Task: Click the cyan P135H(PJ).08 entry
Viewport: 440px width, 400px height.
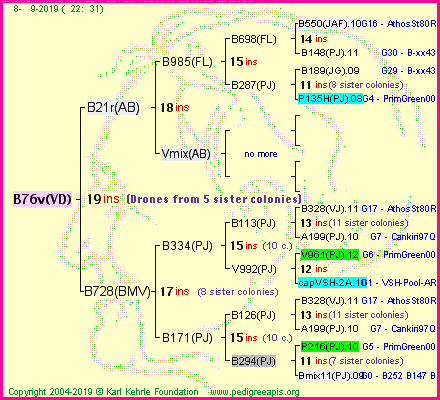Action: [x=330, y=99]
